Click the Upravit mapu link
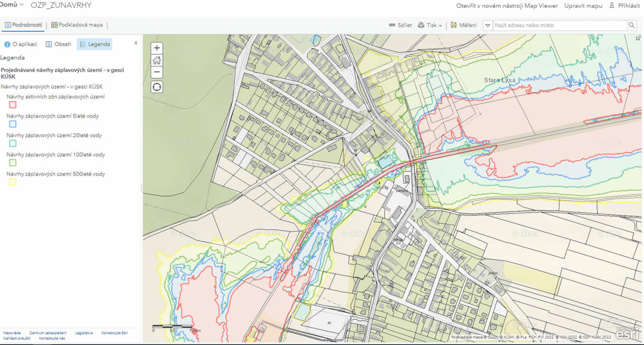This screenshot has height=345, width=644. click(x=583, y=6)
